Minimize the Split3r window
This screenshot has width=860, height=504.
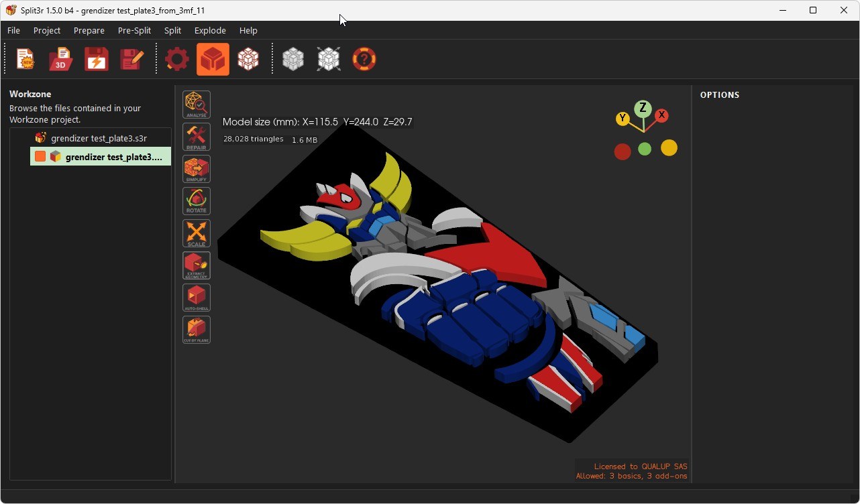coord(782,10)
